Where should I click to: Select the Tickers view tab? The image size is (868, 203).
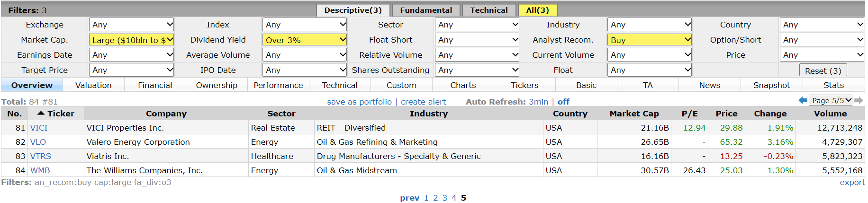[524, 85]
